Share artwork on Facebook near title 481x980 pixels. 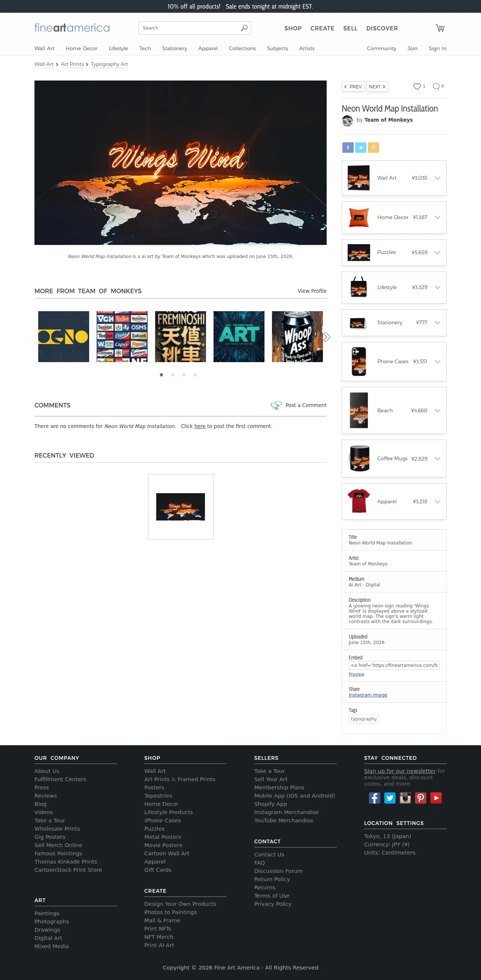[348, 148]
